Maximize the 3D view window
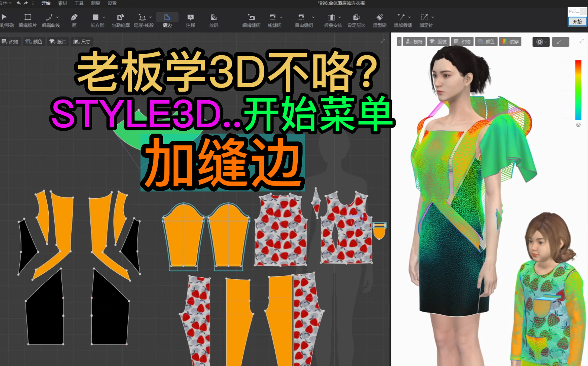Viewport: 588px width, 366px height. 581,41
